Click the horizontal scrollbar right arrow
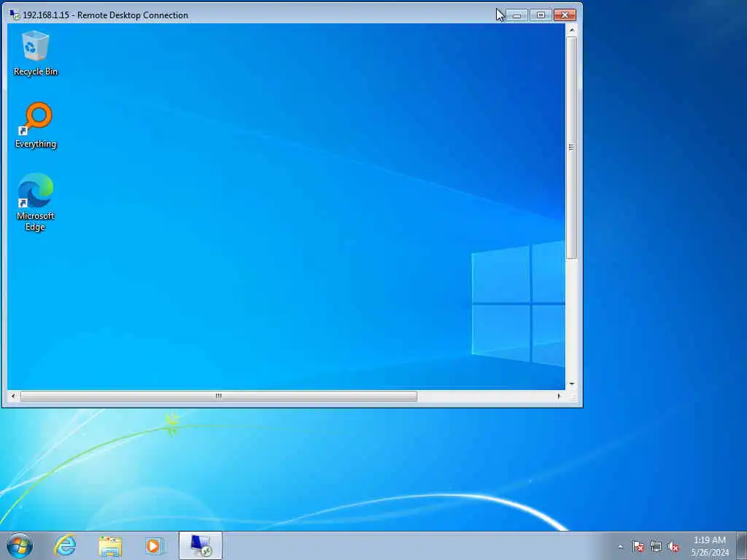Viewport: 747px width, 560px height. click(x=559, y=396)
